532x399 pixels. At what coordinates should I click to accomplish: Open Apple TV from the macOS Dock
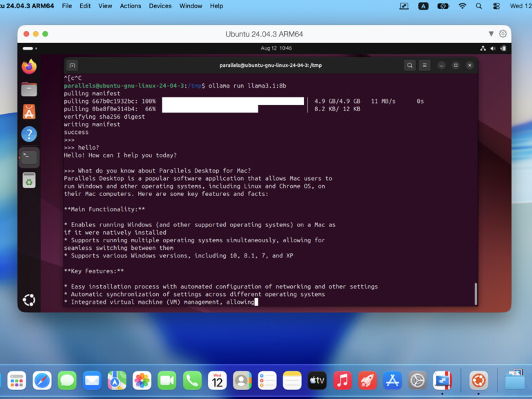click(x=317, y=380)
